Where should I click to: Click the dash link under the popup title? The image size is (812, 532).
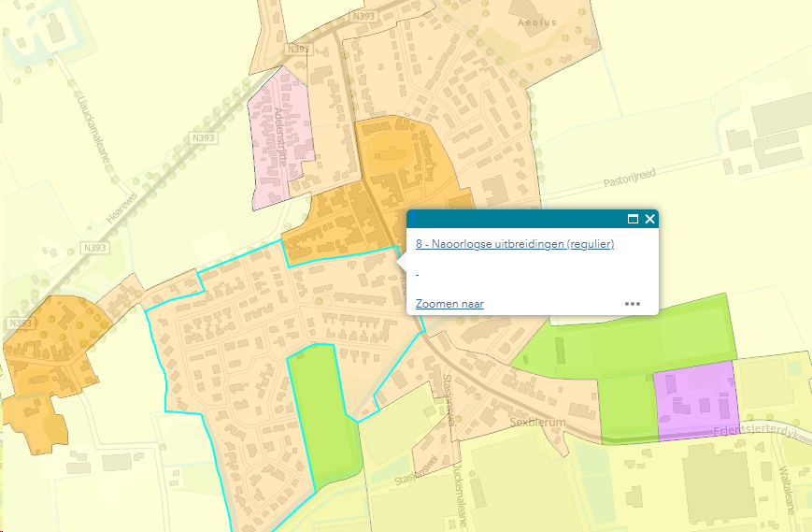418,274
